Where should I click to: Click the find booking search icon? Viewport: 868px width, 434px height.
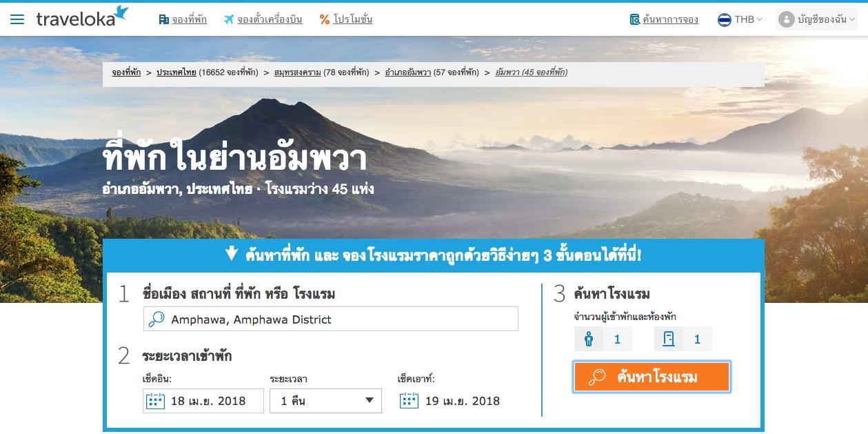[x=634, y=19]
